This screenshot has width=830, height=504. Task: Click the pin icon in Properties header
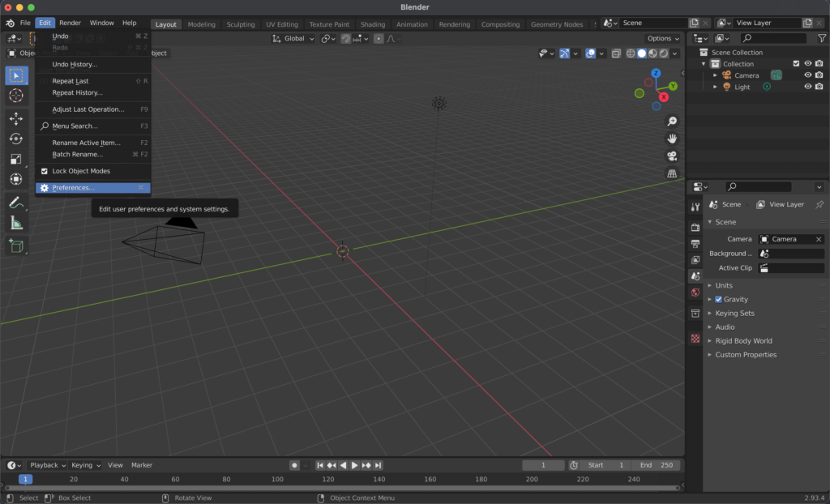pos(819,204)
